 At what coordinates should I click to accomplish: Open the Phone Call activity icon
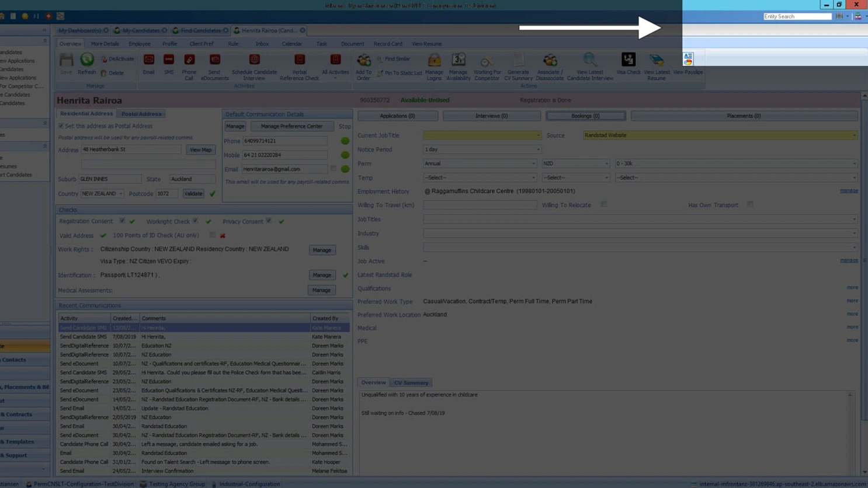189,60
